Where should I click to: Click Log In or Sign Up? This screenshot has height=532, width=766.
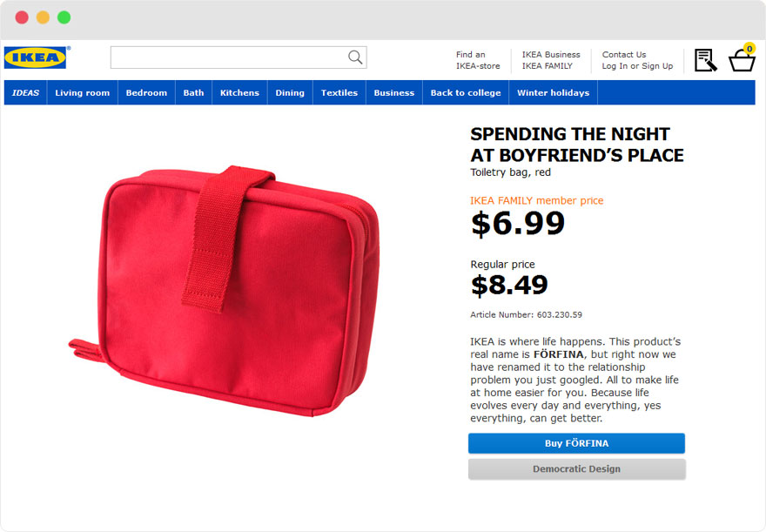pos(637,66)
